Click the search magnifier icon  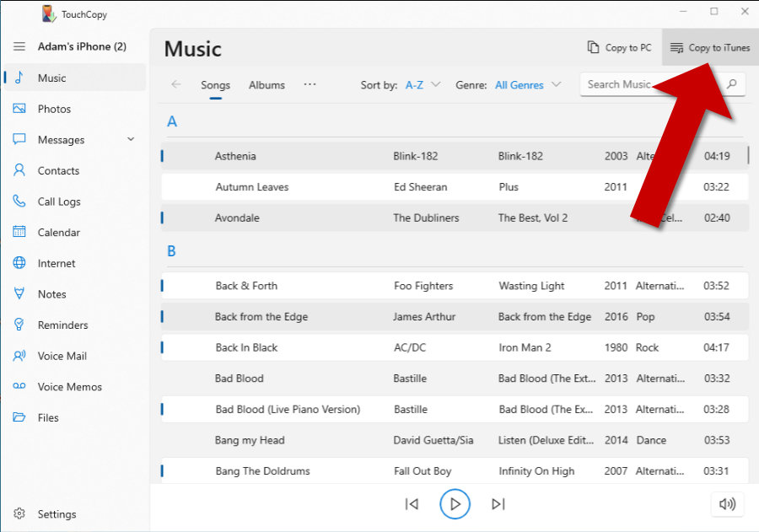[732, 84]
